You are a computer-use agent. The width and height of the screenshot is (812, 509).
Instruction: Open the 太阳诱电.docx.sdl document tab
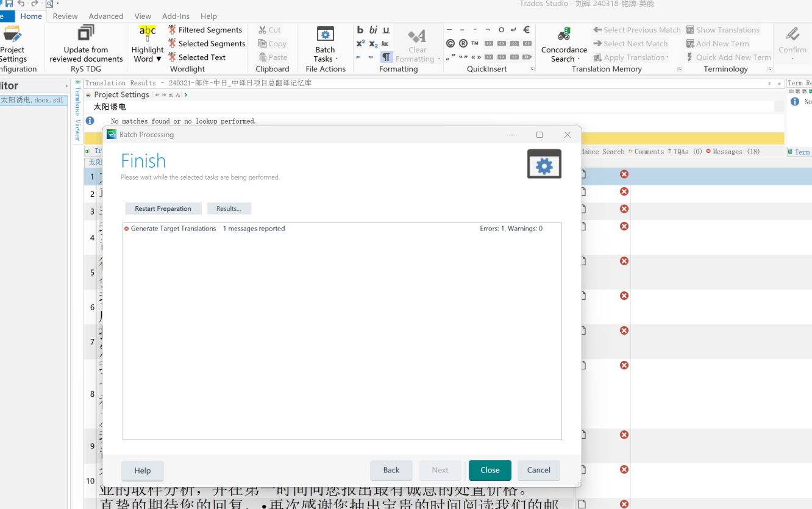pyautogui.click(x=32, y=100)
